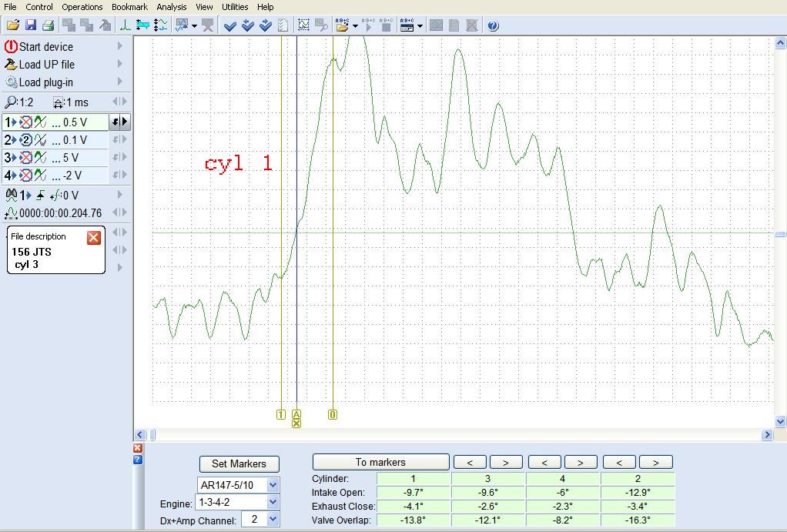Click the Set Markers button
The width and height of the screenshot is (787, 532).
click(239, 463)
